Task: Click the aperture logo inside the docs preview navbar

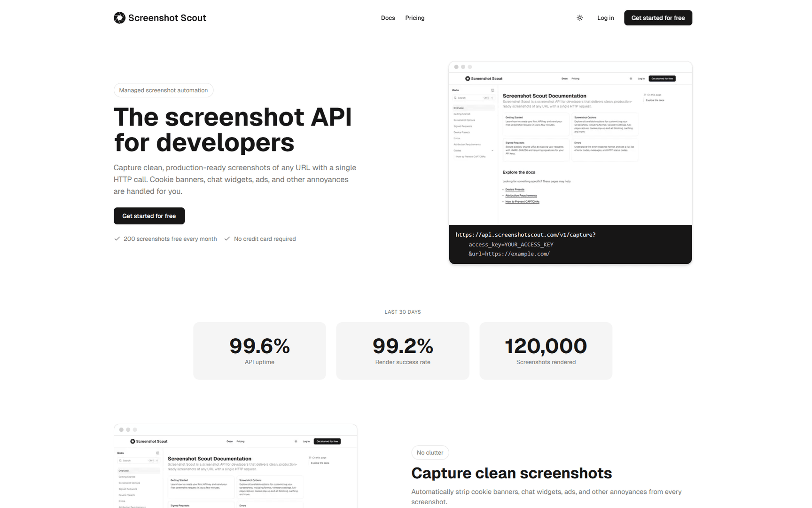Action: [468, 79]
